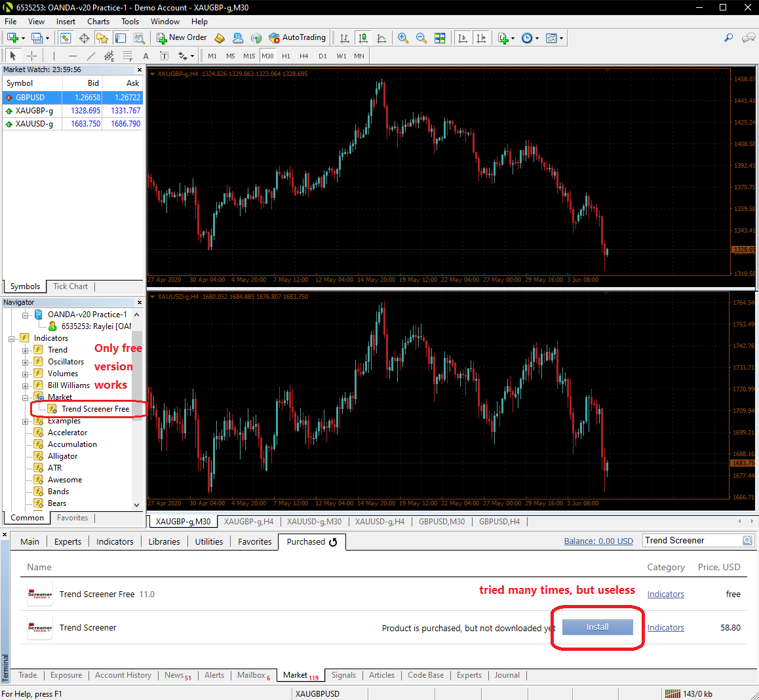
Task: Select the trendline drawing tool
Action: click(90, 56)
